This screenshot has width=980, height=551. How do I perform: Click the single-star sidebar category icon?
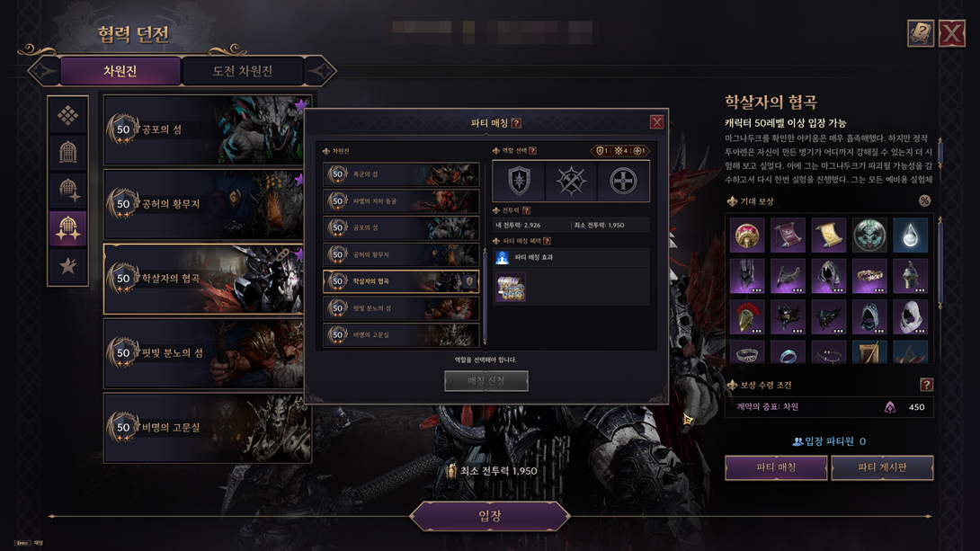(67, 266)
